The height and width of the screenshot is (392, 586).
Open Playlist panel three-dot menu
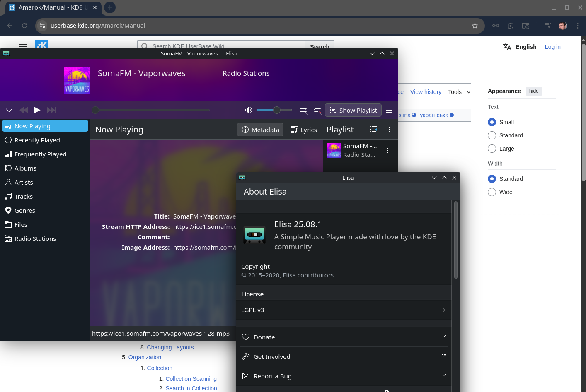(x=389, y=130)
